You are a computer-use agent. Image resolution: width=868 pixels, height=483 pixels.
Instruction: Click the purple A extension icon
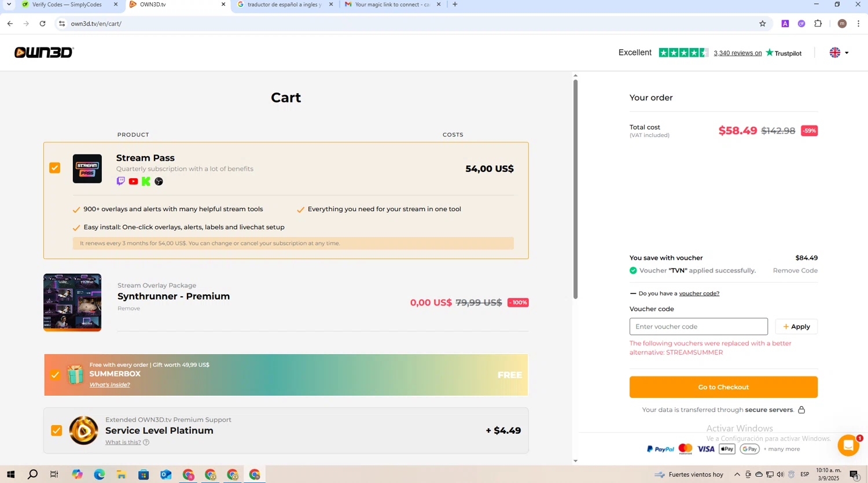point(785,24)
